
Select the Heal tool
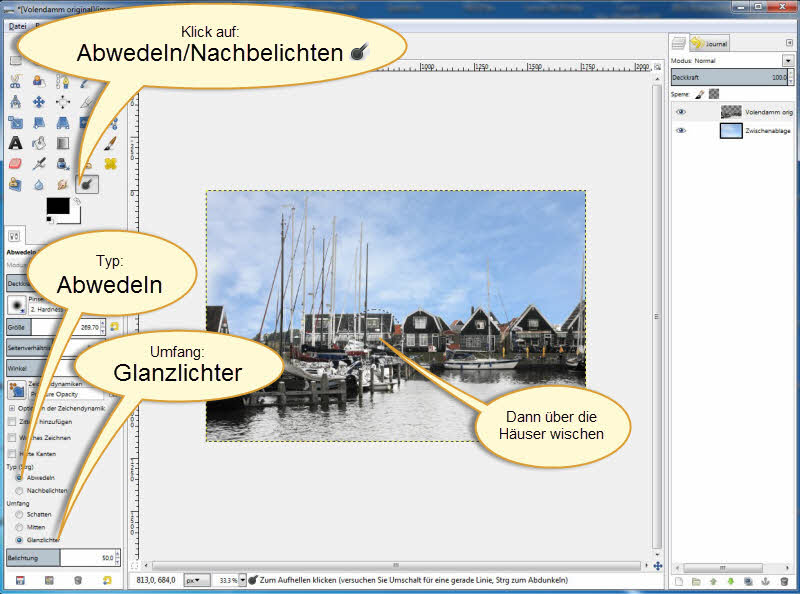pyautogui.click(x=110, y=164)
